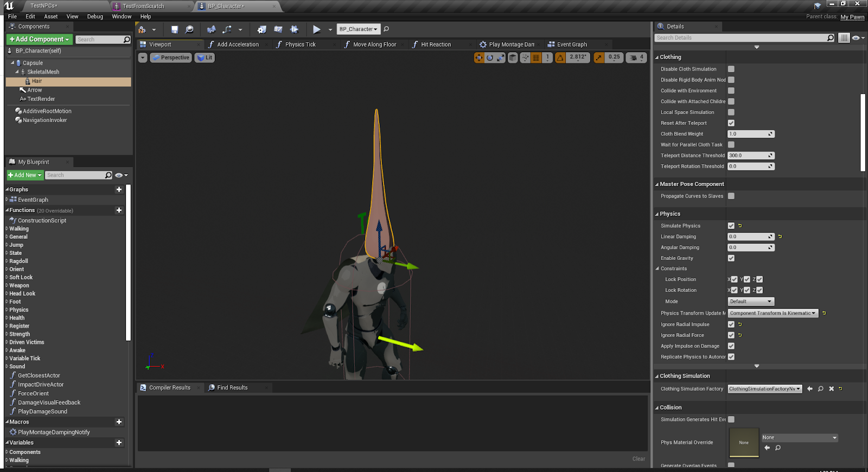868x472 pixels.
Task: Click the Search Details input field
Action: tap(741, 38)
